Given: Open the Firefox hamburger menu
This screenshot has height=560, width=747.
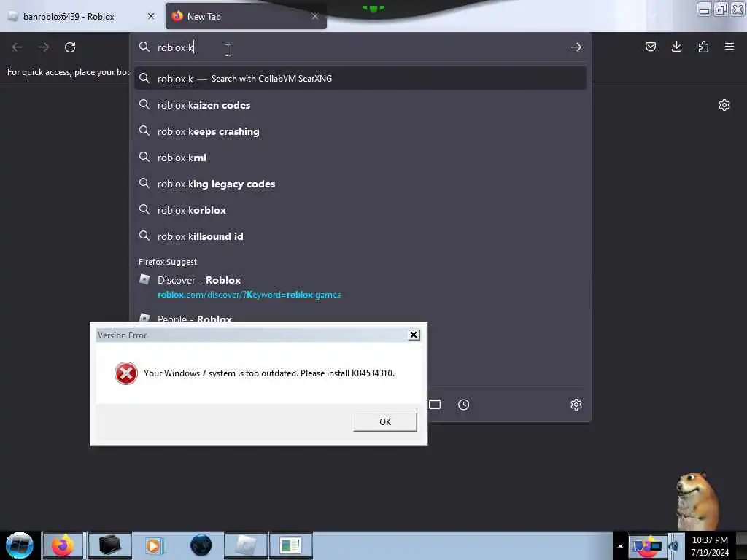Looking at the screenshot, I should click(729, 47).
